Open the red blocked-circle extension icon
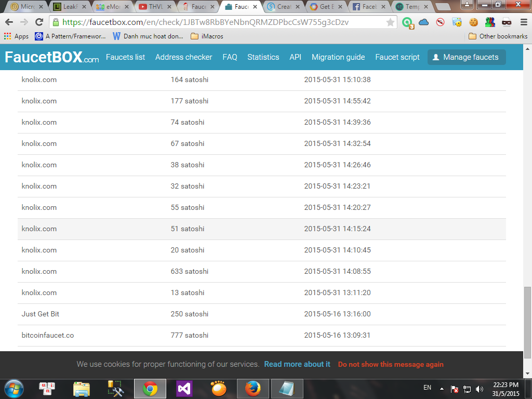The image size is (532, 399). click(441, 22)
